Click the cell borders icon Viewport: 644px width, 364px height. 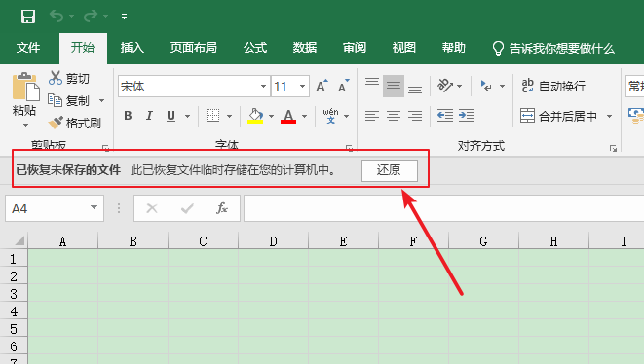click(x=212, y=116)
